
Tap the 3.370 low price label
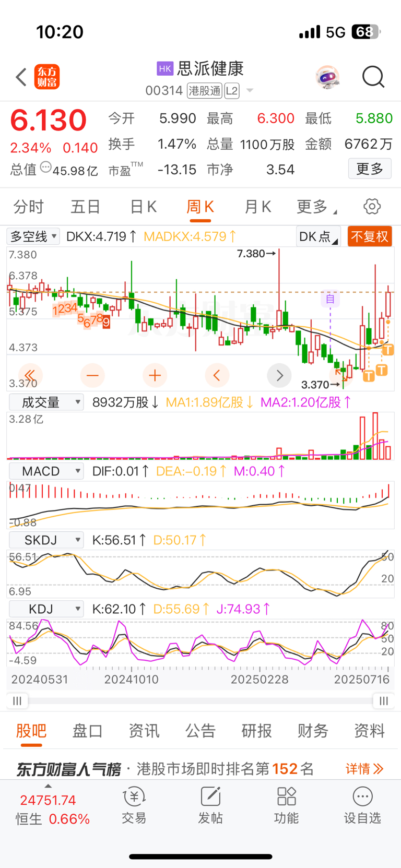(315, 385)
